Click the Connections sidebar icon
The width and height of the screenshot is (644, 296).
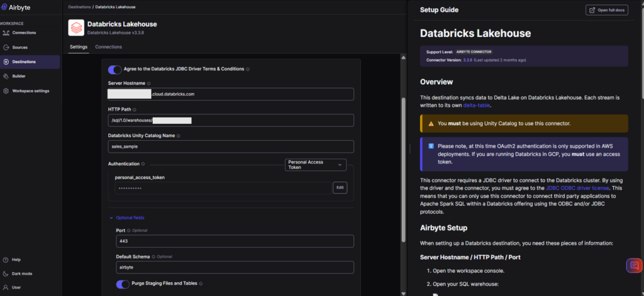(6, 33)
